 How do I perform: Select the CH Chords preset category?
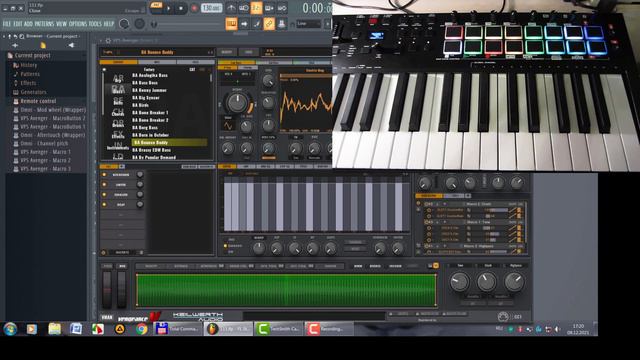pyautogui.click(x=118, y=112)
